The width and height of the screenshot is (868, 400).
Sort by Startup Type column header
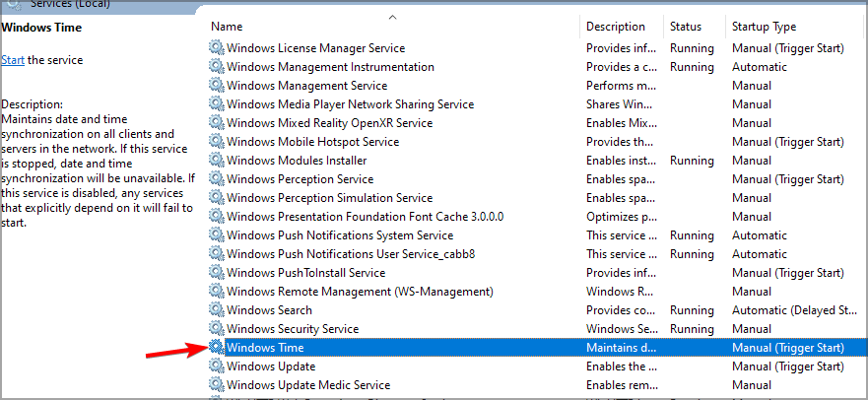point(764,27)
